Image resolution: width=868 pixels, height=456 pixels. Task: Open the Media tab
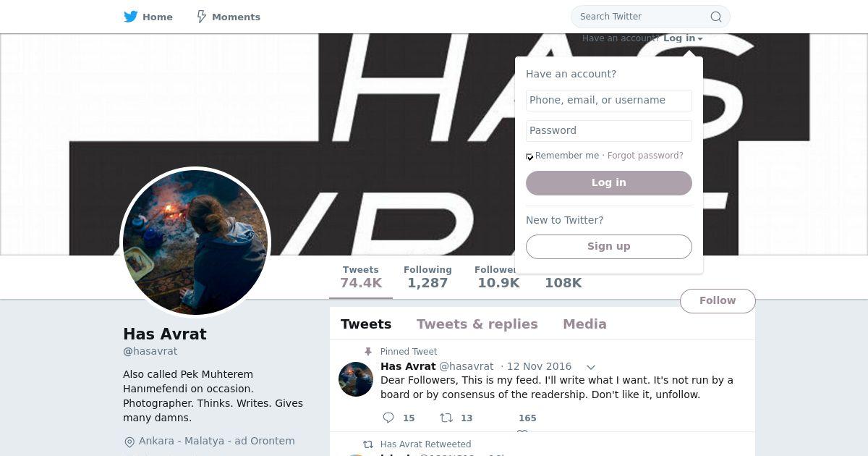pos(584,324)
